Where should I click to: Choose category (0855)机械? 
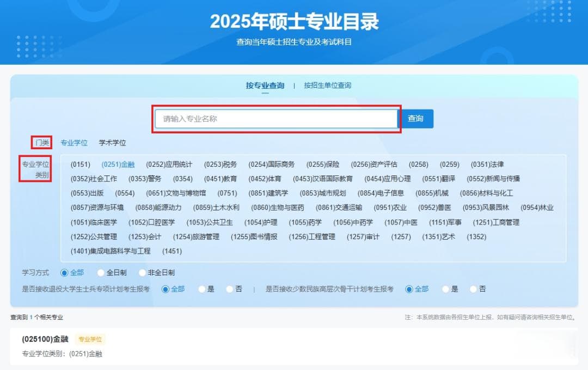432,193
